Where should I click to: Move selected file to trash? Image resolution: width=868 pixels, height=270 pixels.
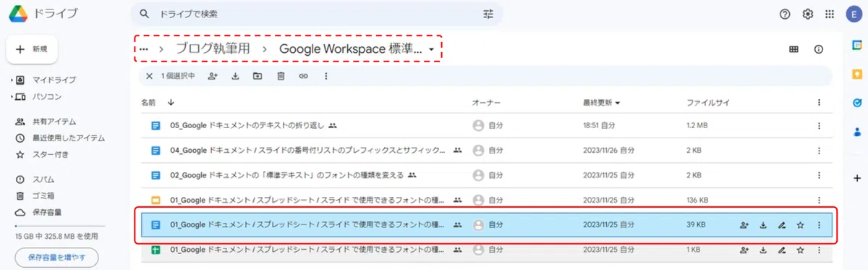(281, 76)
